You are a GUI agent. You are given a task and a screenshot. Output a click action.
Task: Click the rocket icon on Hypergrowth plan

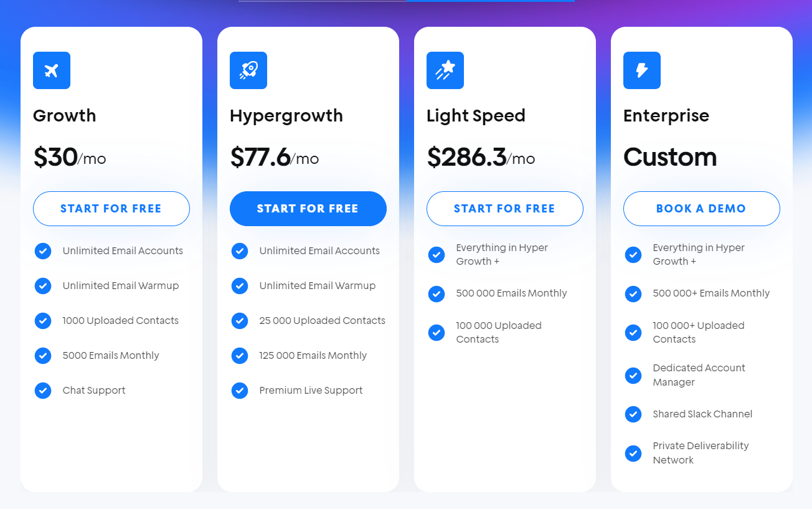pyautogui.click(x=248, y=70)
